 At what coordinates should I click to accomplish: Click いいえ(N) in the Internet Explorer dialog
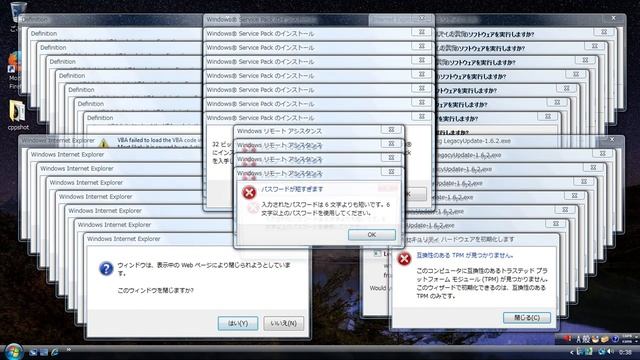tap(284, 323)
